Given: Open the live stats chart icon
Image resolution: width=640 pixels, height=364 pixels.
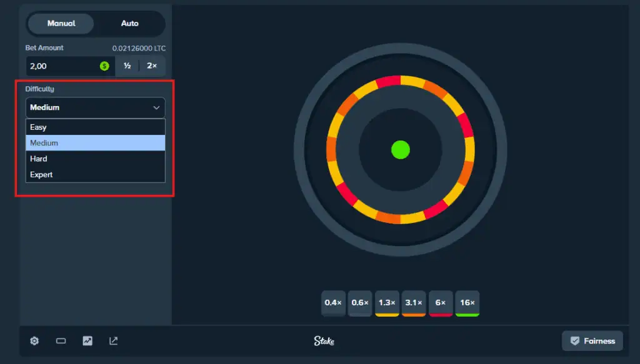Looking at the screenshot, I should [87, 341].
